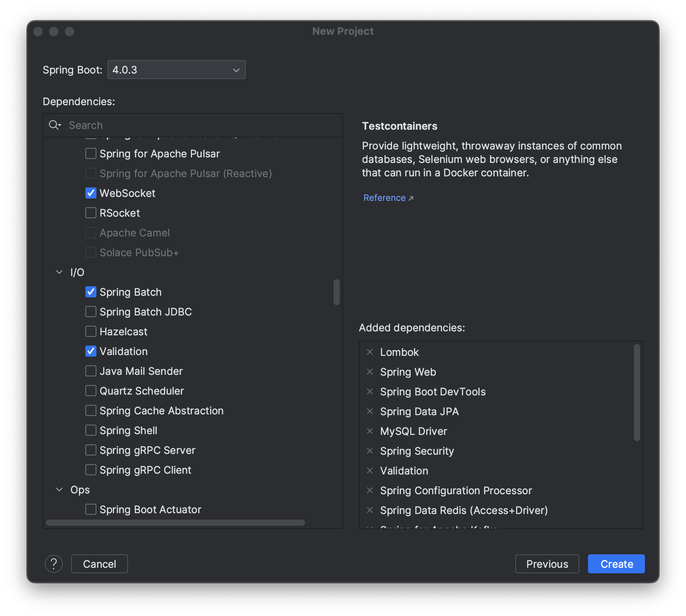Click the added dependencies scrollbar

[637, 393]
